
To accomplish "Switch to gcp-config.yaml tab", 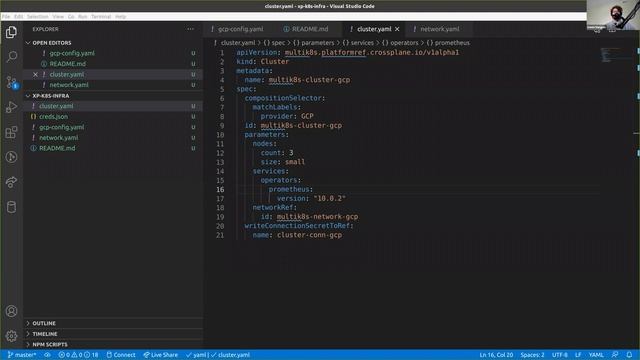I will pyautogui.click(x=240, y=29).
